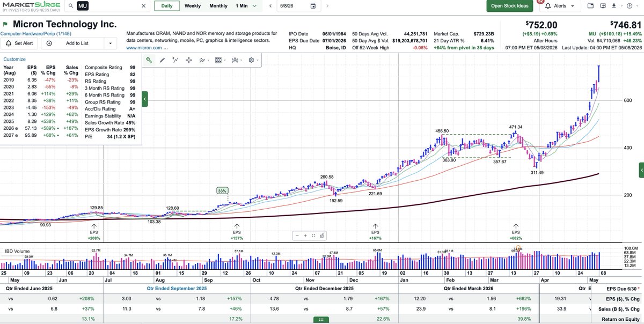The height and width of the screenshot is (324, 644).
Task: Select the pencil drawing tool
Action: point(162,60)
